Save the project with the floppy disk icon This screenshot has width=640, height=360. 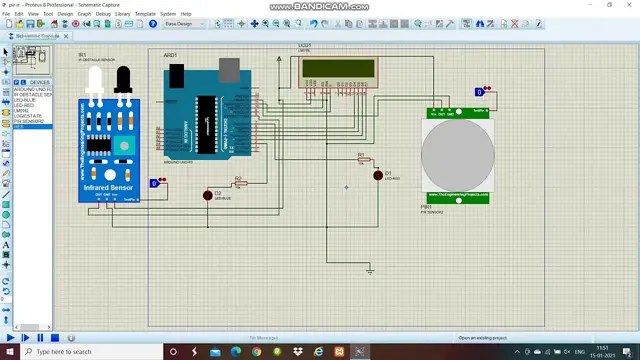(x=30, y=24)
